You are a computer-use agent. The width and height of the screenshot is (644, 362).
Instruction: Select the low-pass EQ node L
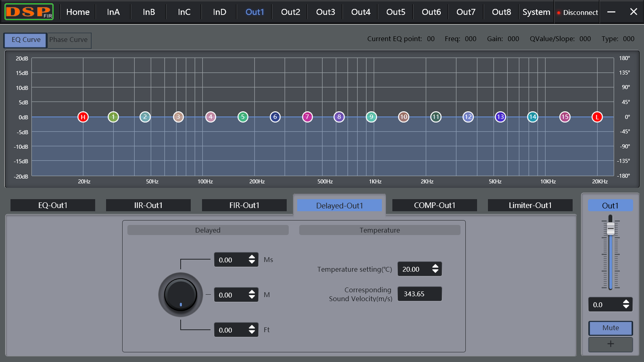pos(597,117)
